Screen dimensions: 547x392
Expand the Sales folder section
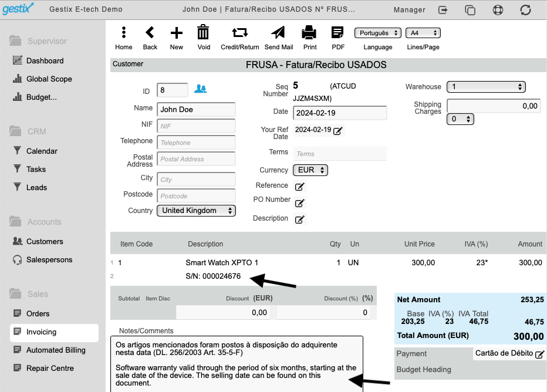[x=29, y=293]
